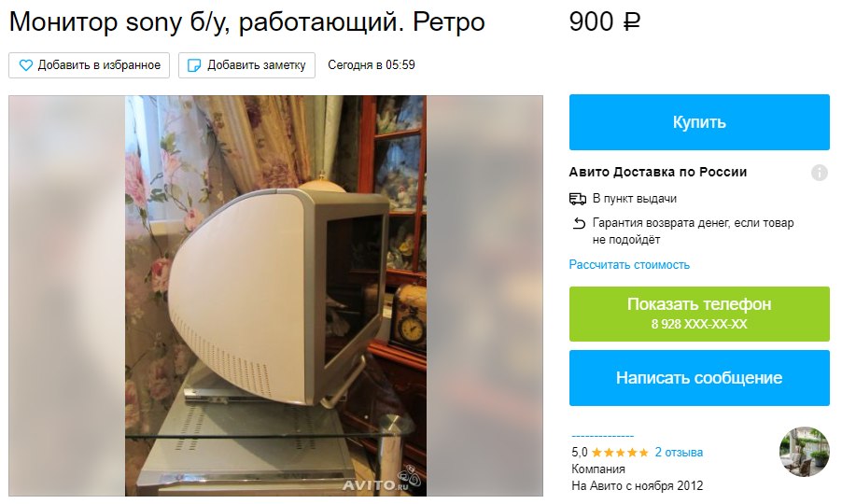Screen dimensions: 856x504
Task: Open chat with Написать сообщение
Action: 699,378
